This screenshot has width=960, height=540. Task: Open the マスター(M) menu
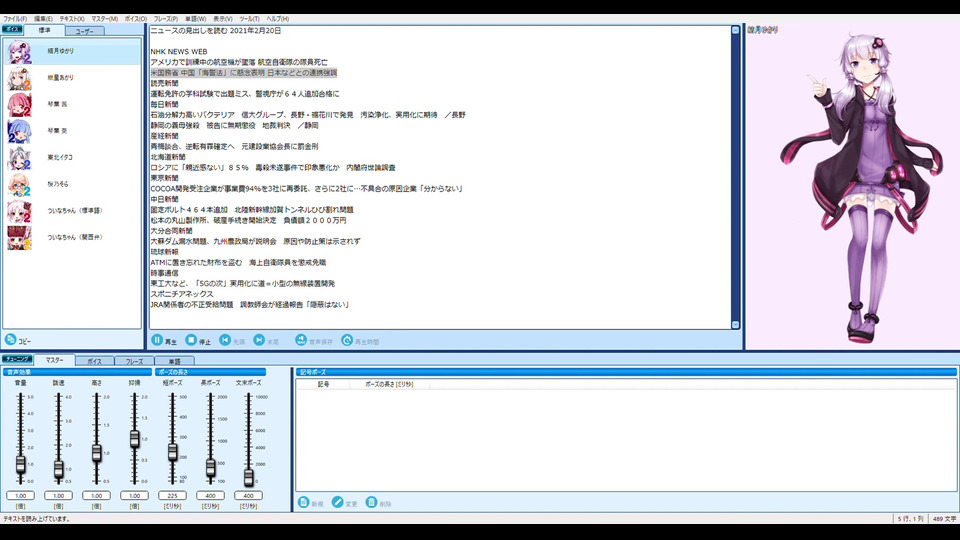pyautogui.click(x=104, y=19)
